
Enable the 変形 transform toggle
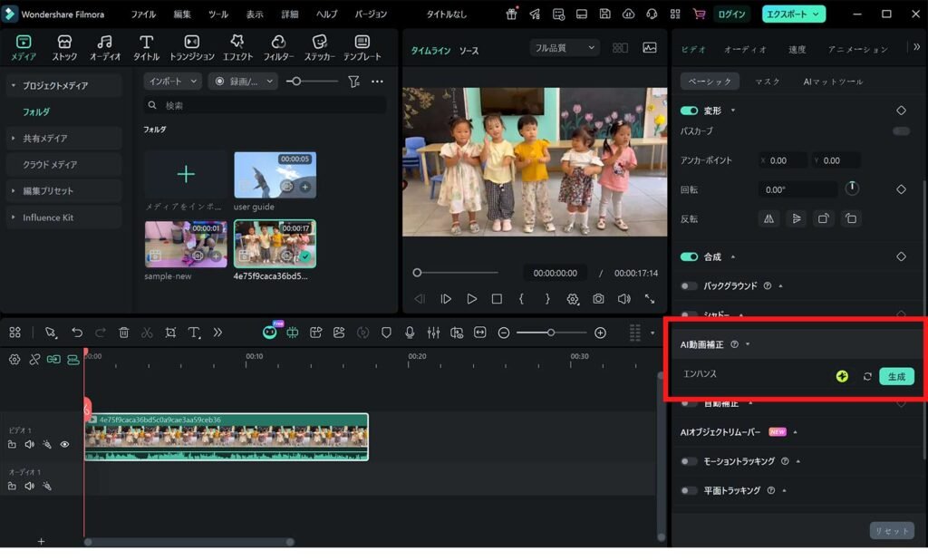coord(688,111)
